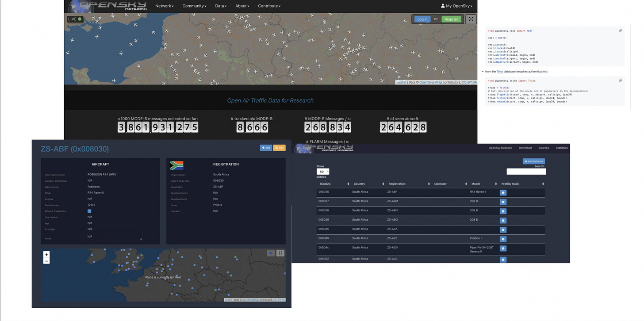
Task: Zoom out on the aircraft profile map
Action: [46, 261]
